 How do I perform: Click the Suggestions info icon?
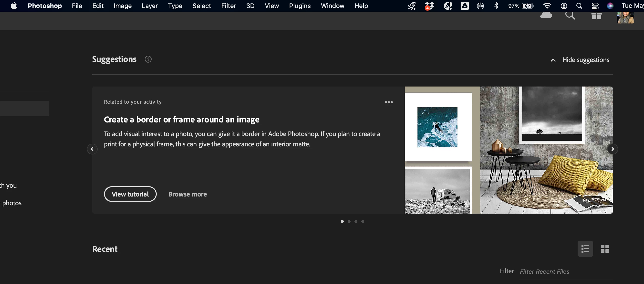pyautogui.click(x=148, y=59)
